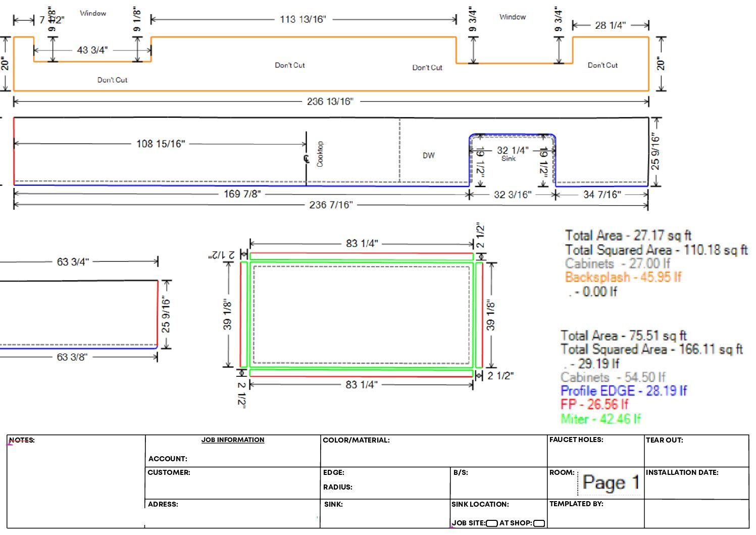Tick the AT SHOP checkbox
The image size is (756, 535).
click(x=539, y=523)
